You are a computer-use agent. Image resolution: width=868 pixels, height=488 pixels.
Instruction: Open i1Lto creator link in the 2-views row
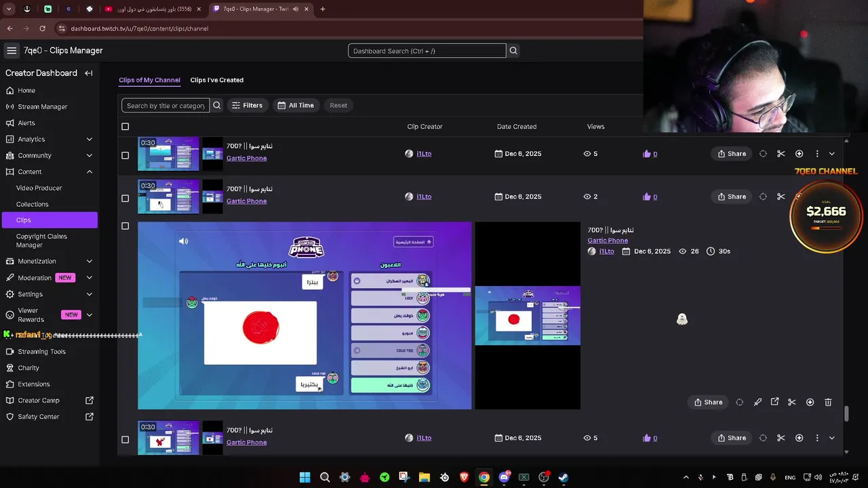point(424,197)
